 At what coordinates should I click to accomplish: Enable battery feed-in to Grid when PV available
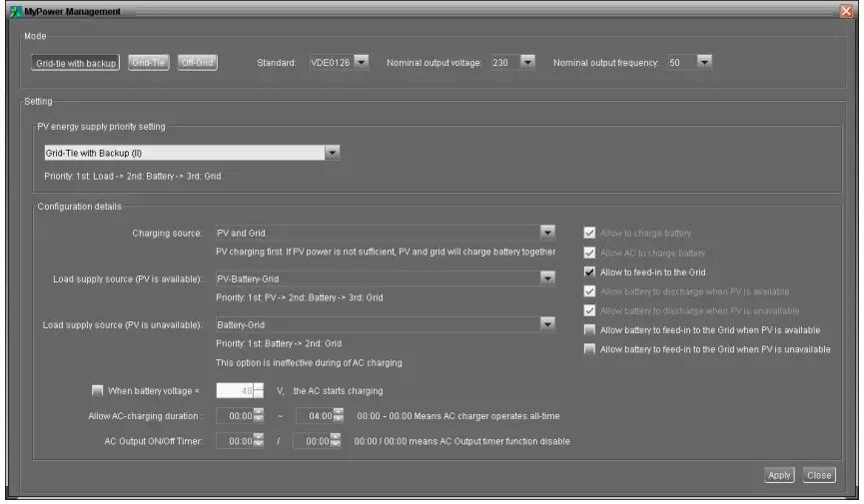589,330
